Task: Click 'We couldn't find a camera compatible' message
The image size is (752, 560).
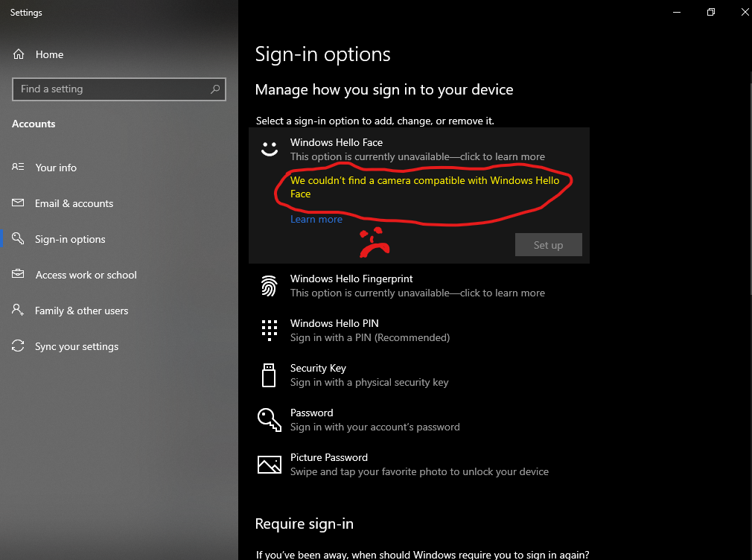Action: pyautogui.click(x=424, y=187)
